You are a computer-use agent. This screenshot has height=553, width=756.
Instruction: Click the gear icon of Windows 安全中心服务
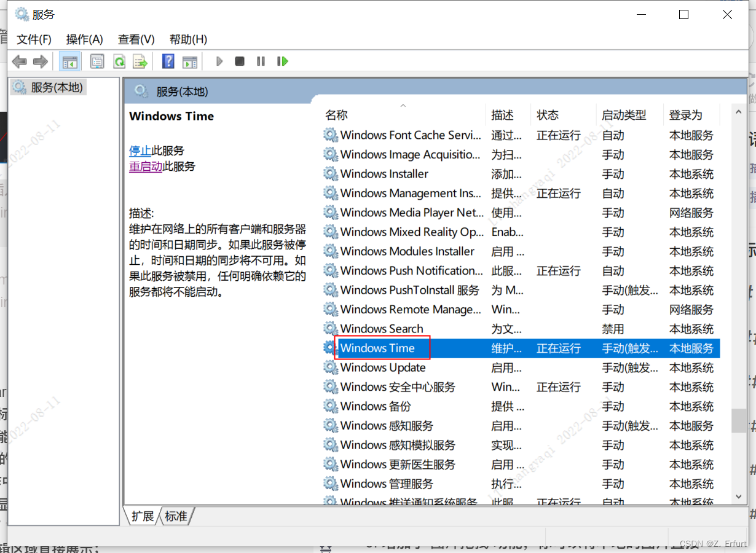331,387
